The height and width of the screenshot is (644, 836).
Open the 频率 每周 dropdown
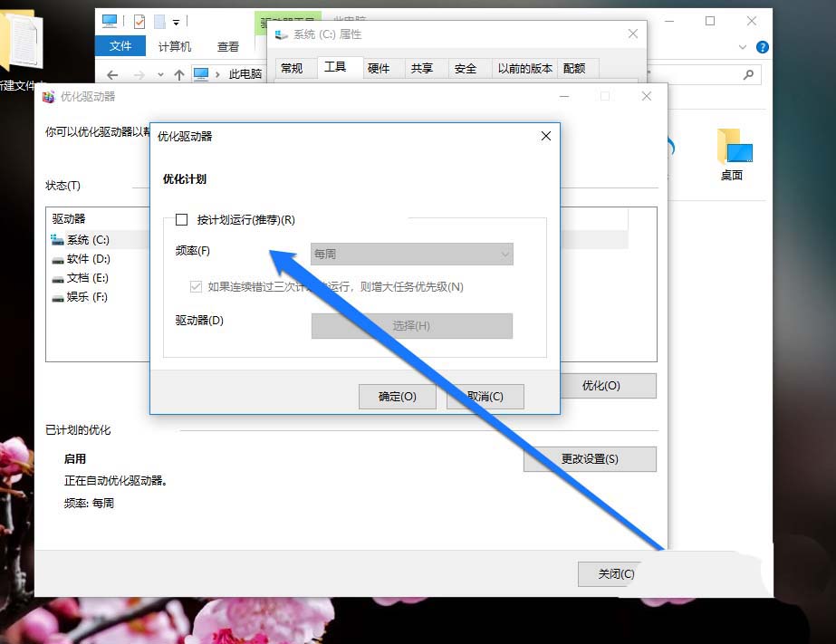pyautogui.click(x=412, y=255)
